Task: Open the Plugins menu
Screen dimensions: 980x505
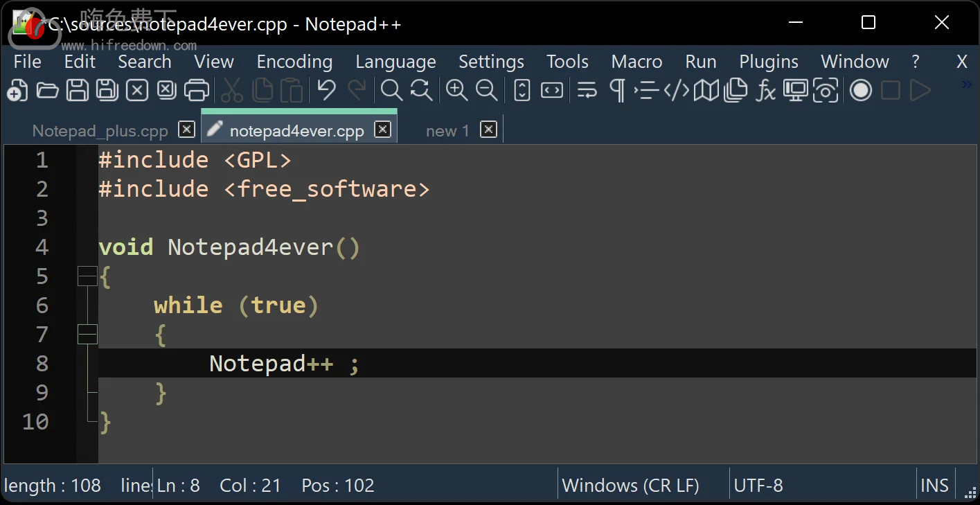Action: pyautogui.click(x=769, y=62)
